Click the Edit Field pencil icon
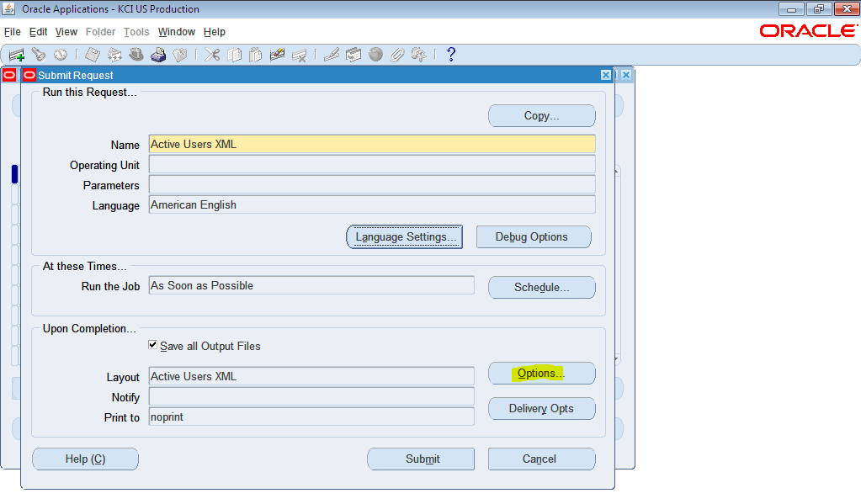 331,55
